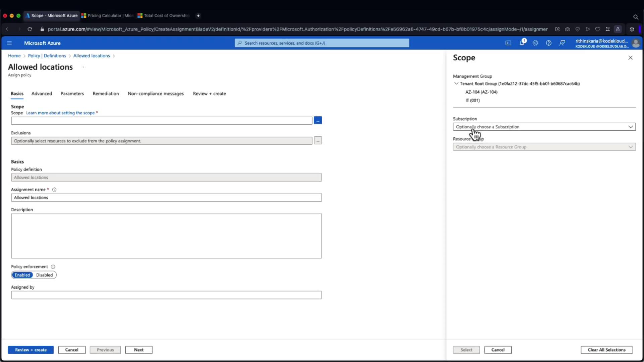This screenshot has height=362, width=644.
Task: Set Policy enforcement to Enabled
Action: pos(22,275)
